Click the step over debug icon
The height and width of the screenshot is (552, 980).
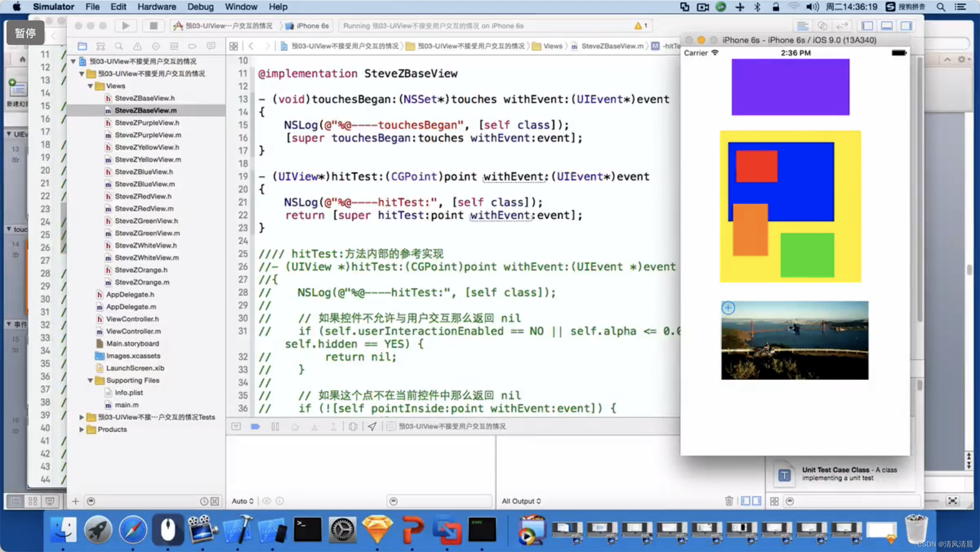[x=295, y=426]
